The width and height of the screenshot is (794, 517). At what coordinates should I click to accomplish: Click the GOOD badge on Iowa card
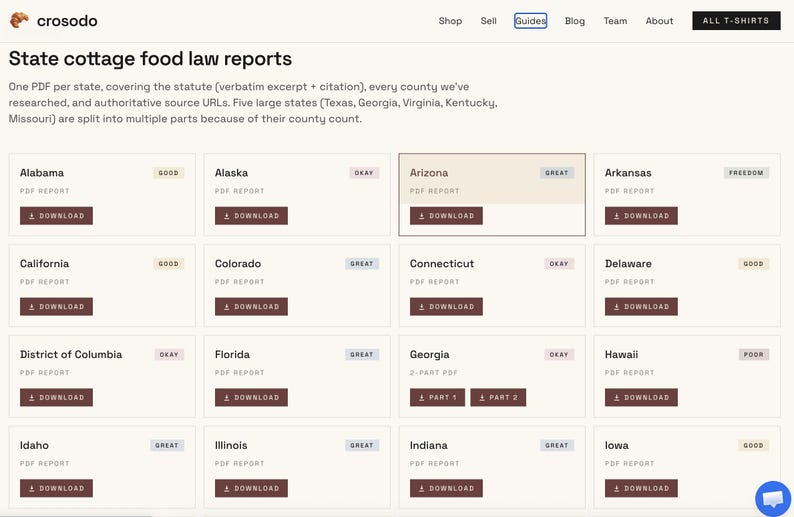[x=753, y=445]
